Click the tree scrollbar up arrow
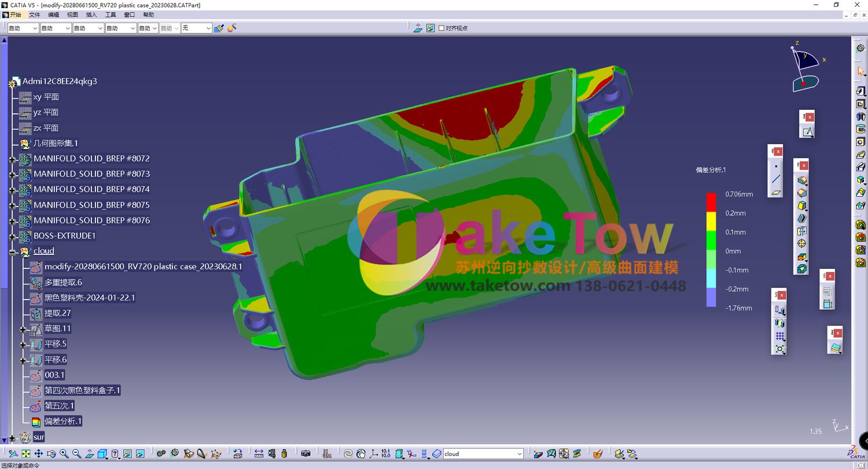868x469 pixels. pos(4,40)
